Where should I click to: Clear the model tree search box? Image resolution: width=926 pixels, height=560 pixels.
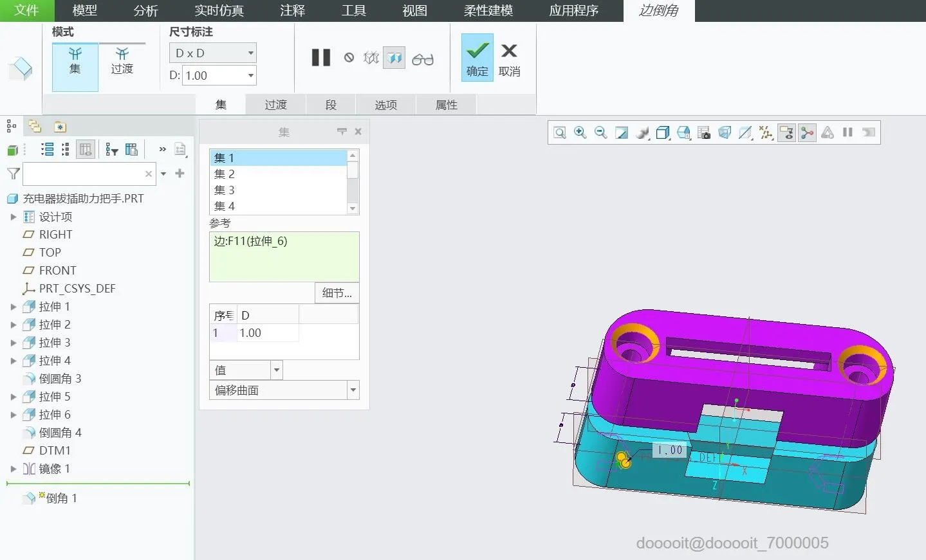click(x=149, y=174)
